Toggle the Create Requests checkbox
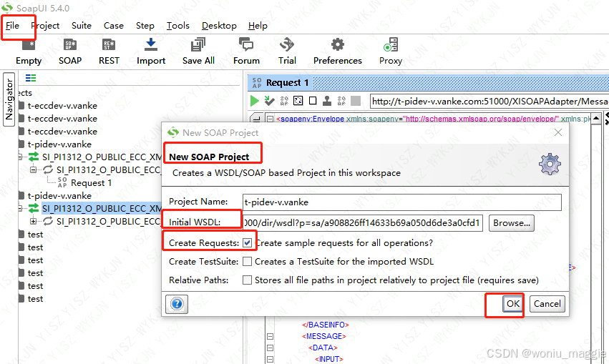This screenshot has width=609, height=364. pos(247,243)
